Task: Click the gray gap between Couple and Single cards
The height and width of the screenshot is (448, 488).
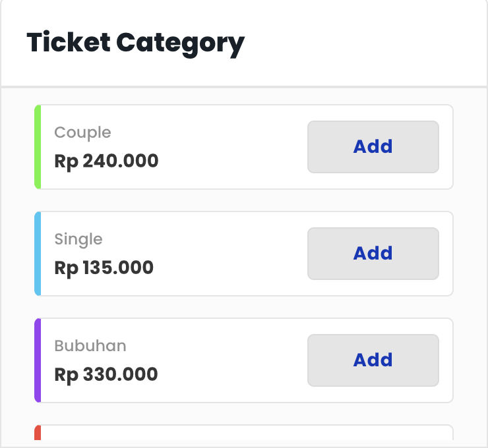Action: (244, 200)
